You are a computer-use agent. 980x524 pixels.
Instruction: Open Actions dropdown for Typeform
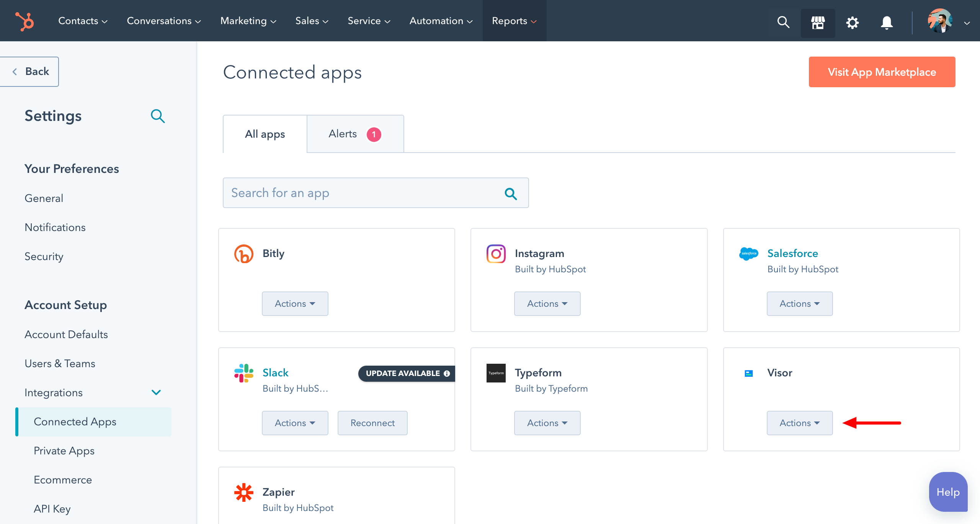click(547, 423)
